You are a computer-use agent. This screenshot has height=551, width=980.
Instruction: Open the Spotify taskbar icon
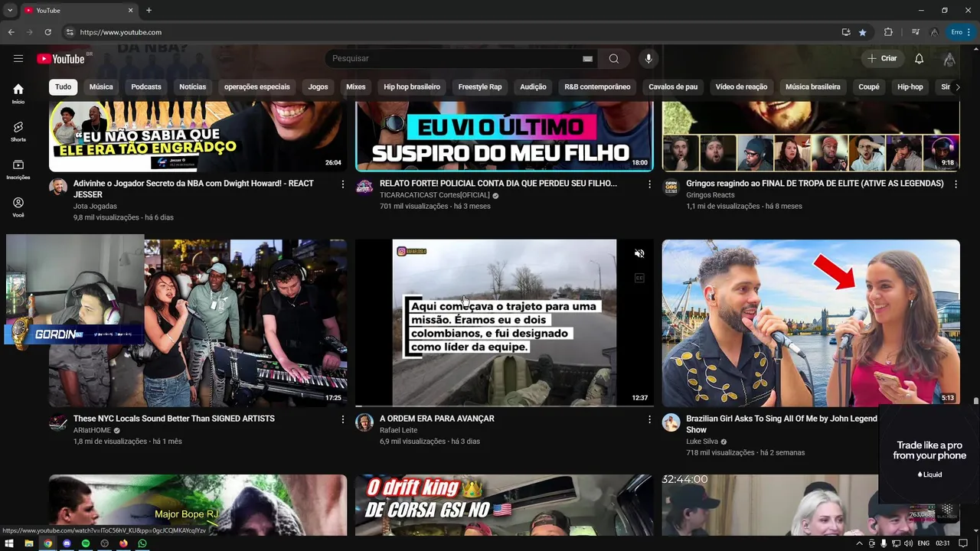pos(86,543)
